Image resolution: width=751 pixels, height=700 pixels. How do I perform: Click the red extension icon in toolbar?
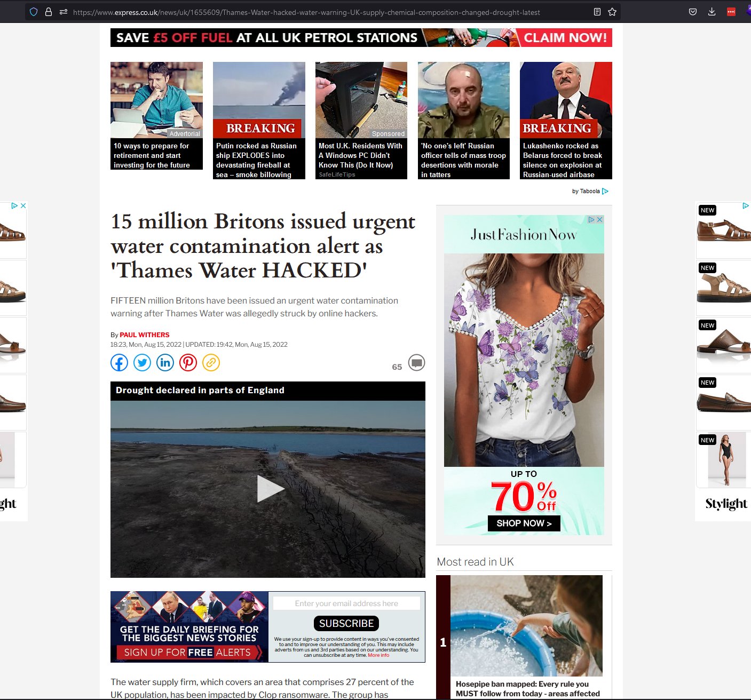click(731, 12)
